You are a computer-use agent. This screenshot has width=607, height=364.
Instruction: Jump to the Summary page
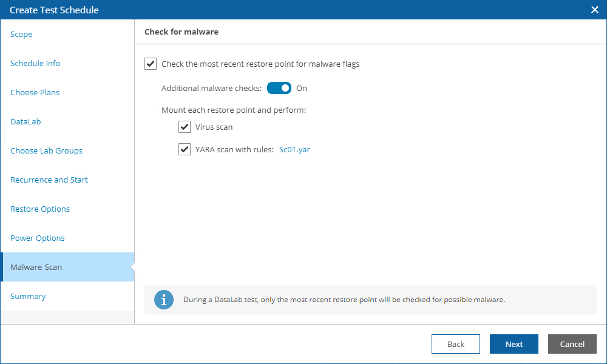[x=28, y=296]
